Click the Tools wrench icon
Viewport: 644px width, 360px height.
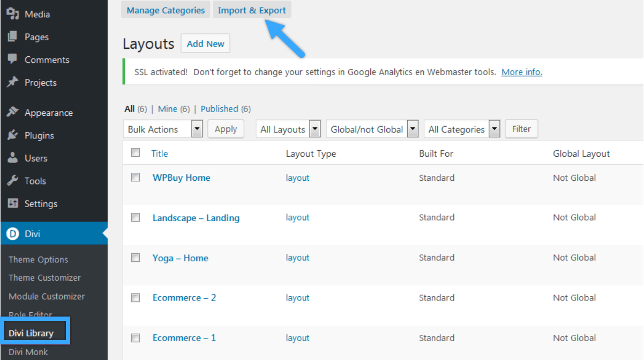[x=13, y=181]
